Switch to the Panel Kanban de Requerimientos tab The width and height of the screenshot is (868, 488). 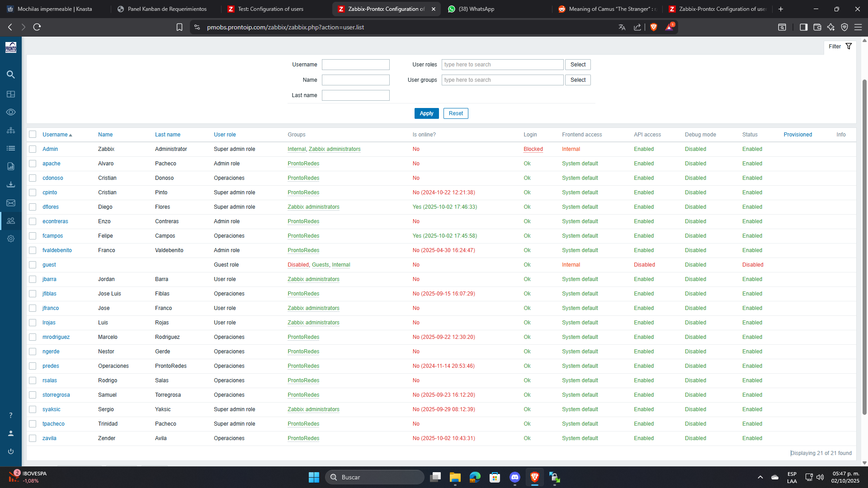click(167, 9)
